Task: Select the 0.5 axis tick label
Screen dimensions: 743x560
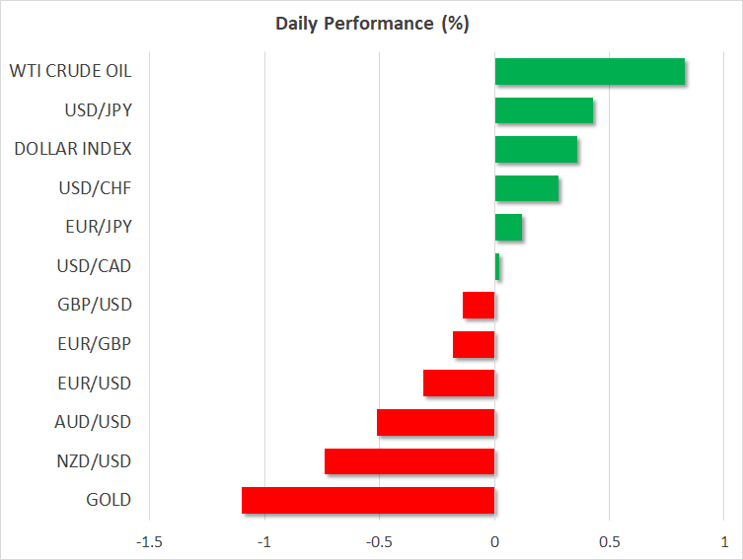Action: click(609, 541)
